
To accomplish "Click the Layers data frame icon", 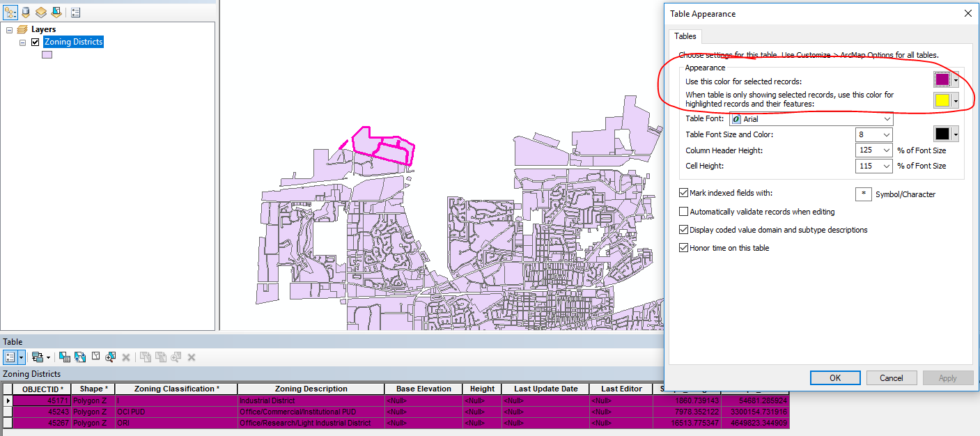I will [22, 29].
